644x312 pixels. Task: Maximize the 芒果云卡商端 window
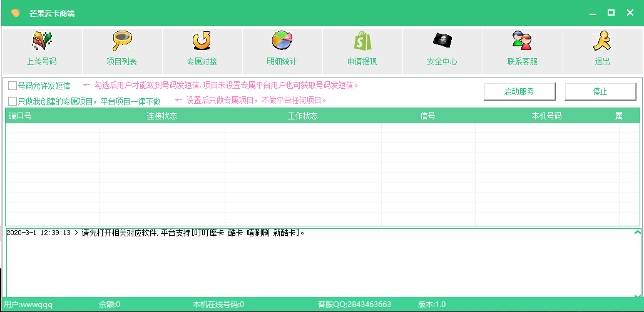click(x=611, y=13)
